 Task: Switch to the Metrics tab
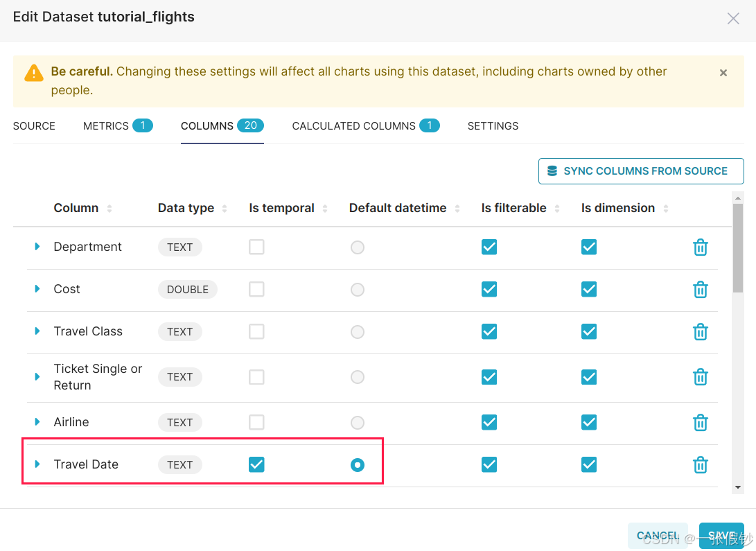click(116, 126)
